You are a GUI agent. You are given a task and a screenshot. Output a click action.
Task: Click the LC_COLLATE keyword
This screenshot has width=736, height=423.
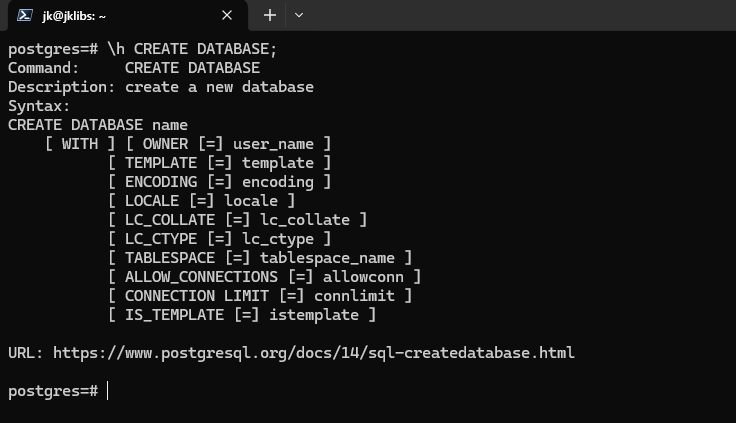pos(170,220)
